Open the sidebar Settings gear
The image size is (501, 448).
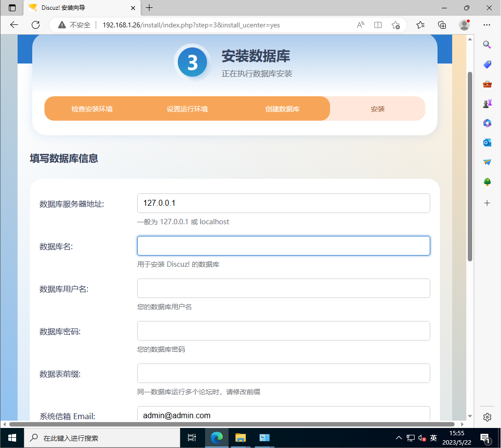(487, 417)
